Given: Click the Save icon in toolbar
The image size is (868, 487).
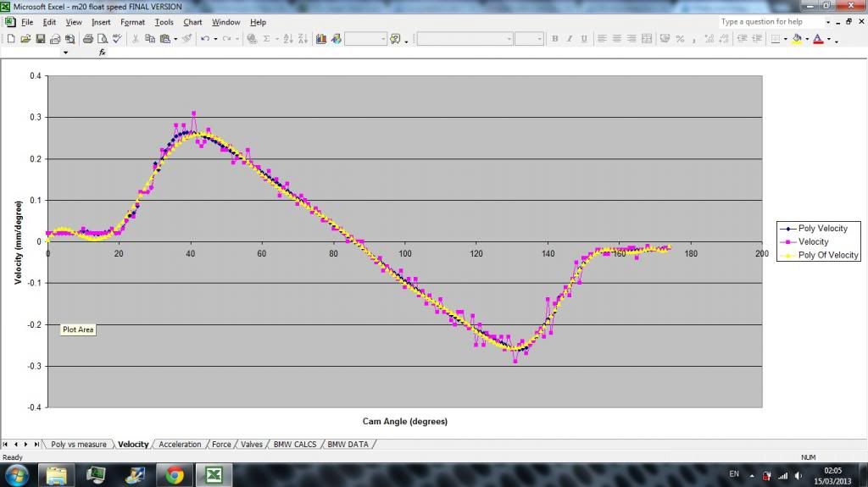Looking at the screenshot, I should pos(40,39).
